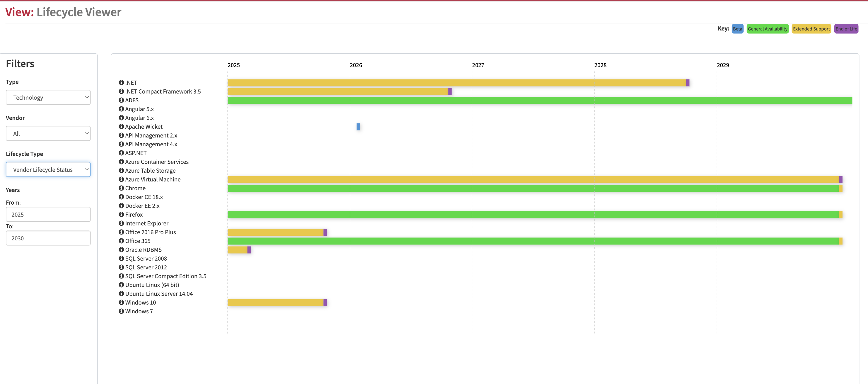The height and width of the screenshot is (384, 868).
Task: Click the info icon beside Windows 10
Action: pos(121,303)
